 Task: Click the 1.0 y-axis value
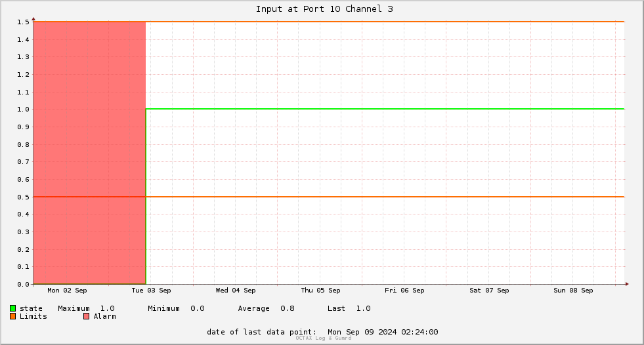pos(23,110)
